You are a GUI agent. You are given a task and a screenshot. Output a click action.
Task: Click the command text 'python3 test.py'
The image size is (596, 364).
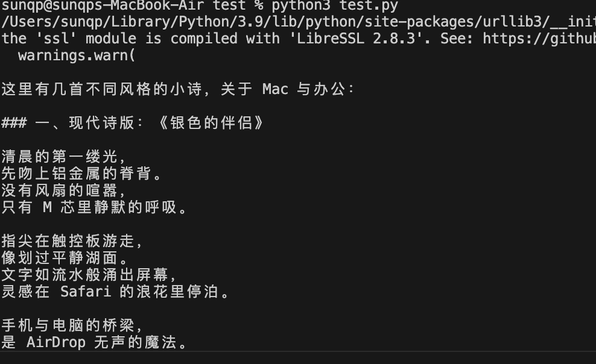point(334,6)
